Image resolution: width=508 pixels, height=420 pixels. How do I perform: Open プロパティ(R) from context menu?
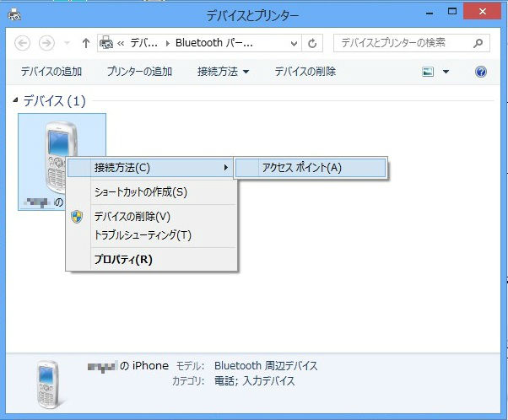[x=123, y=260]
